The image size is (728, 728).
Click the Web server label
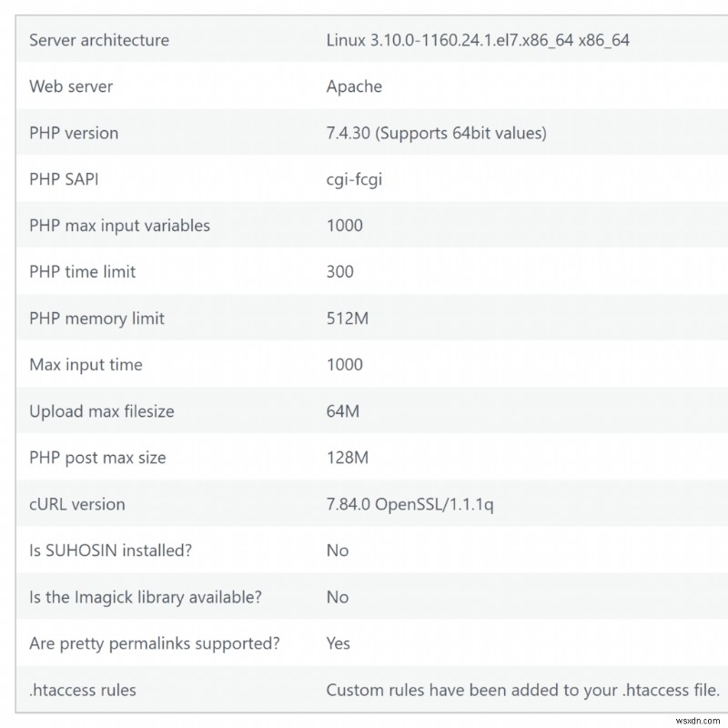[x=70, y=86]
